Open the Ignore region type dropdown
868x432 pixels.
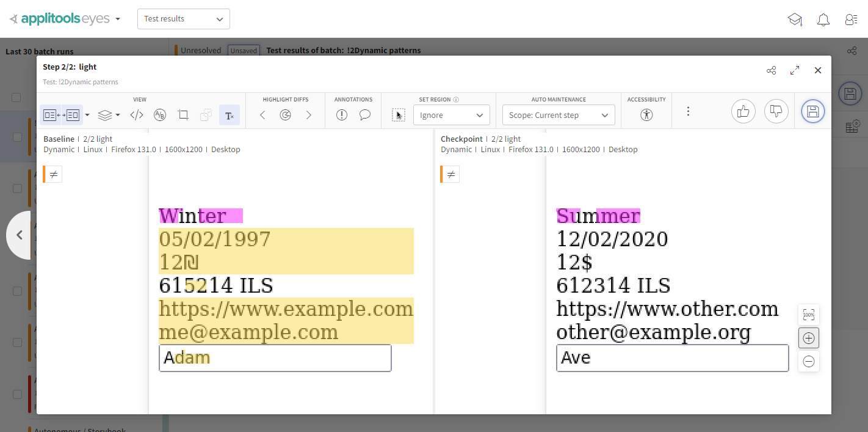pos(451,114)
